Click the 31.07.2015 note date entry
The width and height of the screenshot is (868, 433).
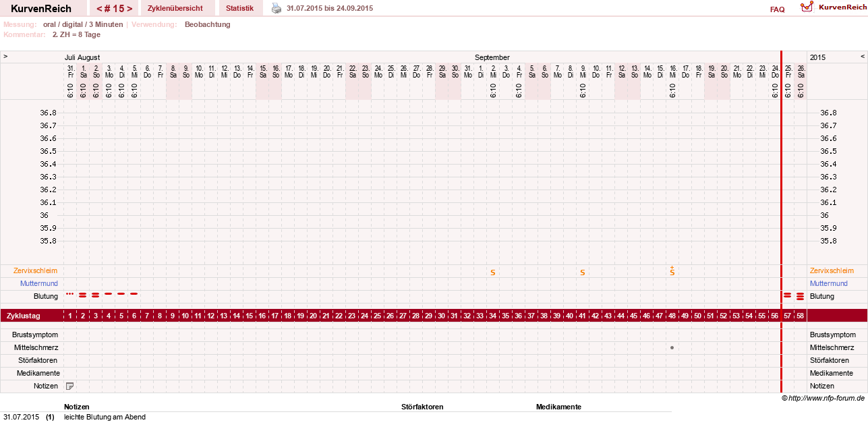pos(21,417)
